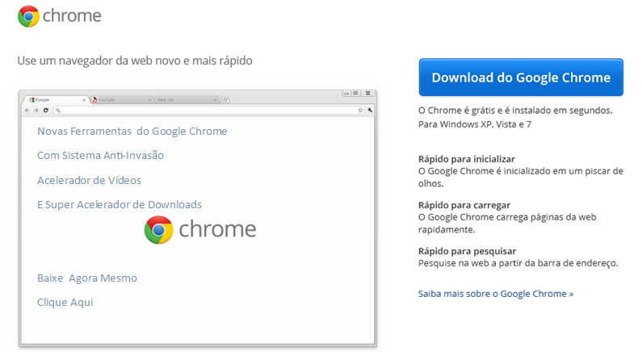The width and height of the screenshot is (642, 364).
Task: Click the Chrome logo at top of page
Action: coord(28,16)
